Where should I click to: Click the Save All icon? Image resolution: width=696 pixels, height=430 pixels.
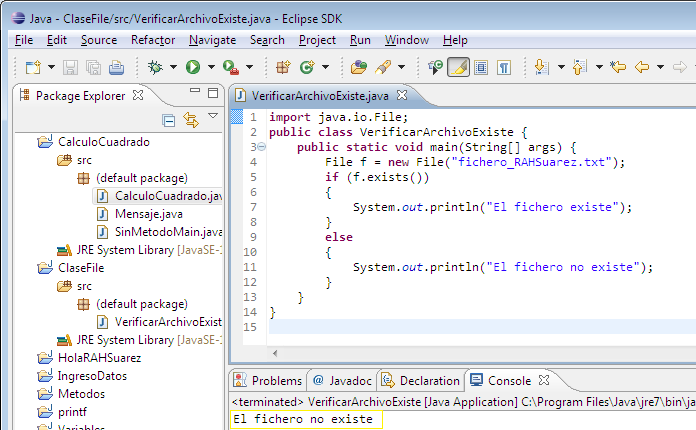click(x=93, y=67)
